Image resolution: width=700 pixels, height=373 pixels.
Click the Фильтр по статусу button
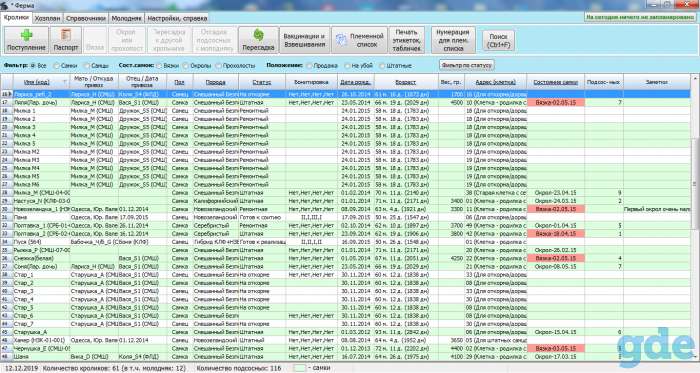[467, 65]
